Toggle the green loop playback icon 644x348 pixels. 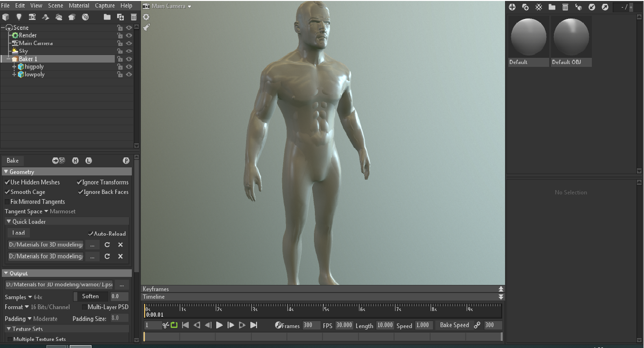point(174,325)
